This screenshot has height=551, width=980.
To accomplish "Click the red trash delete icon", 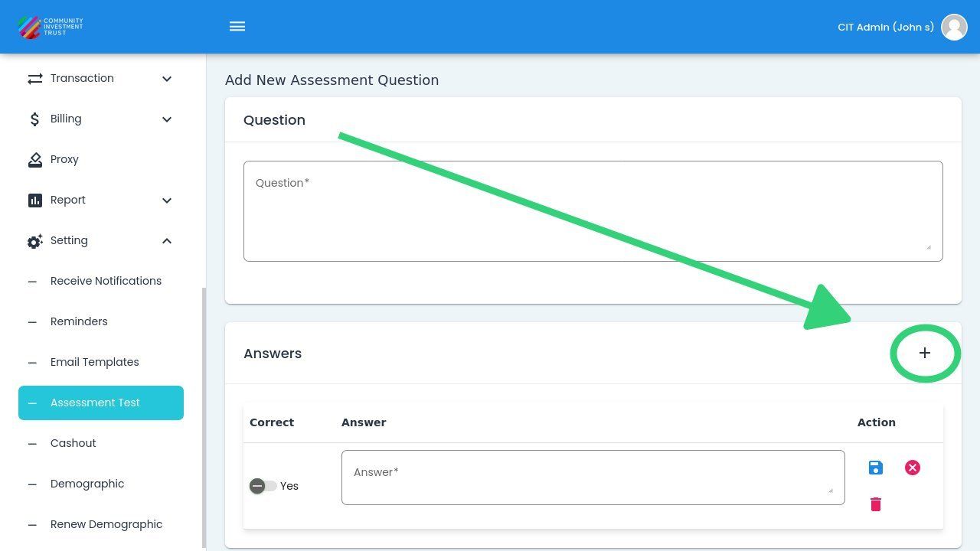I will pos(876,504).
